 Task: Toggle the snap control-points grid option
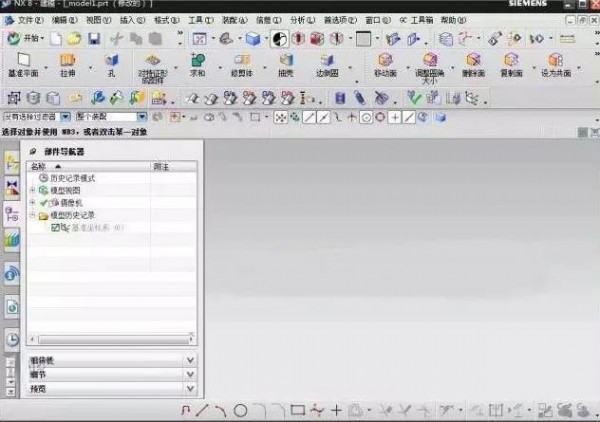click(x=280, y=117)
